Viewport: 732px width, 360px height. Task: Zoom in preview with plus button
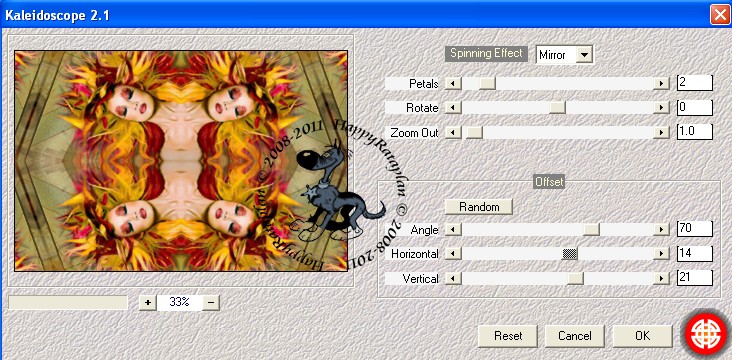coord(148,303)
